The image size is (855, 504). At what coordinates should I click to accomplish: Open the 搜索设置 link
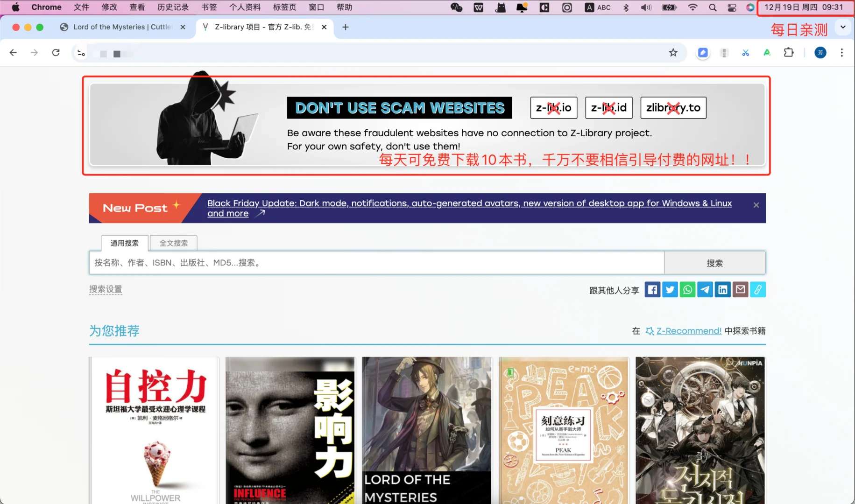106,289
